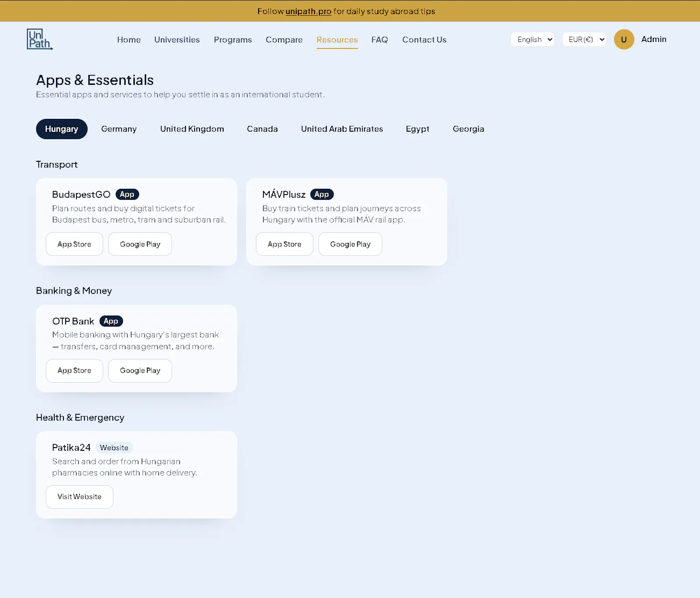
Task: Switch to the Canada tab
Action: tap(262, 129)
